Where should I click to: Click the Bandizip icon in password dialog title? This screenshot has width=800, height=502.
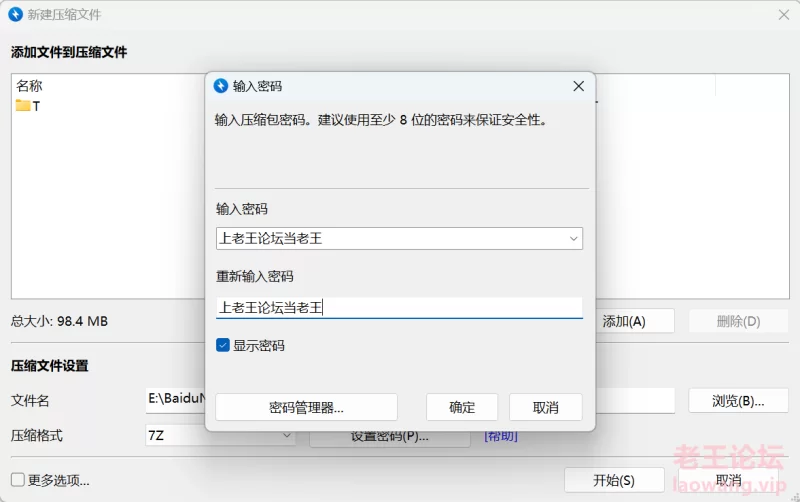click(x=221, y=86)
